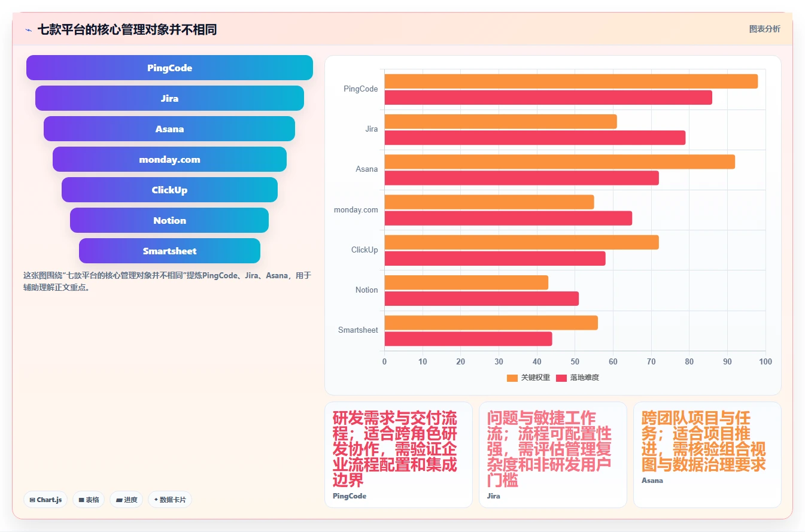Screen dimensions: 805x532
Task: Toggle the 落地难度 legend item
Action: [578, 378]
